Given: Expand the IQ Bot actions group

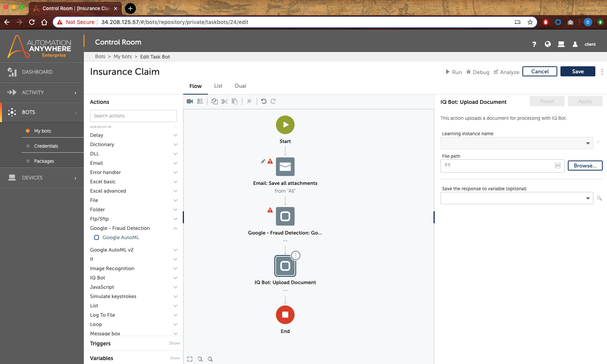Looking at the screenshot, I should [x=175, y=278].
